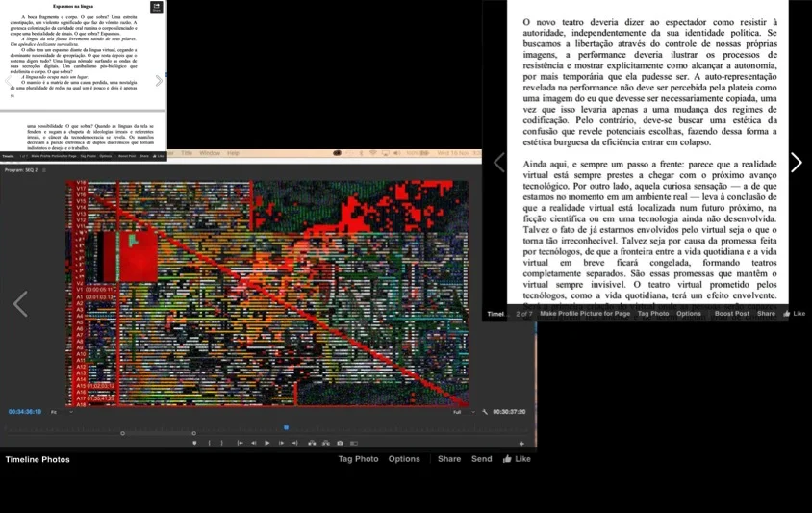The width and height of the screenshot is (812, 513).
Task: Step back one frame in Program monitor
Action: coord(253,443)
